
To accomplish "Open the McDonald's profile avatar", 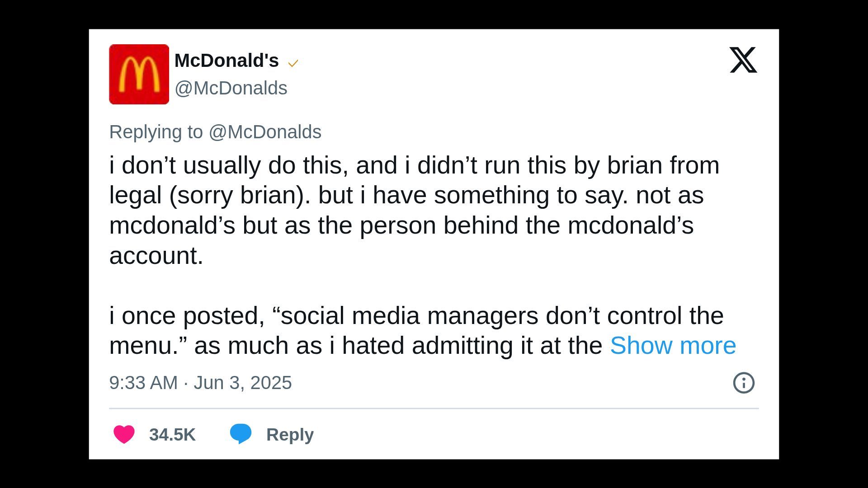I will coord(139,75).
